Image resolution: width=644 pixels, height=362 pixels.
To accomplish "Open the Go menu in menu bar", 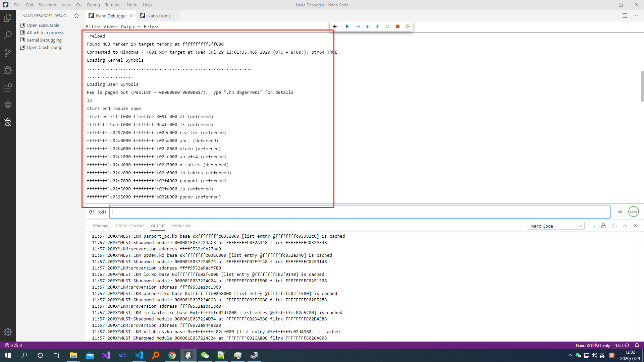I will point(79,5).
